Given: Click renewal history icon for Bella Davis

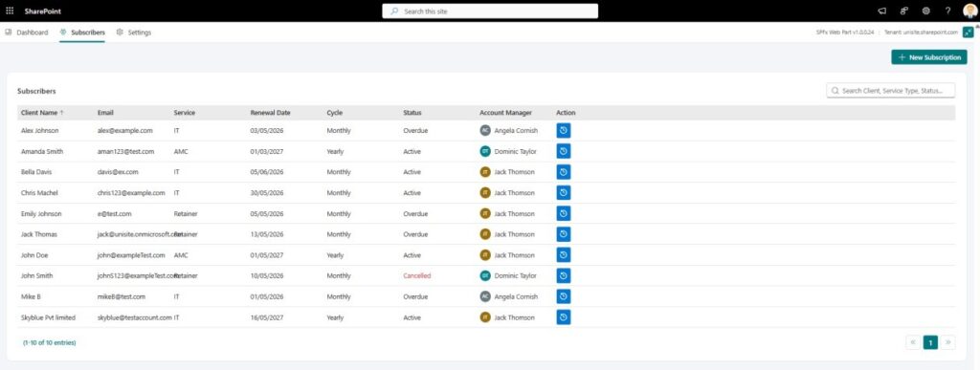Looking at the screenshot, I should 563,171.
